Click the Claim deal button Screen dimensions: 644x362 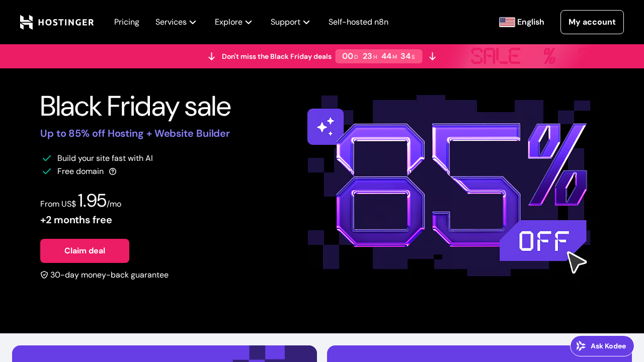pos(85,251)
